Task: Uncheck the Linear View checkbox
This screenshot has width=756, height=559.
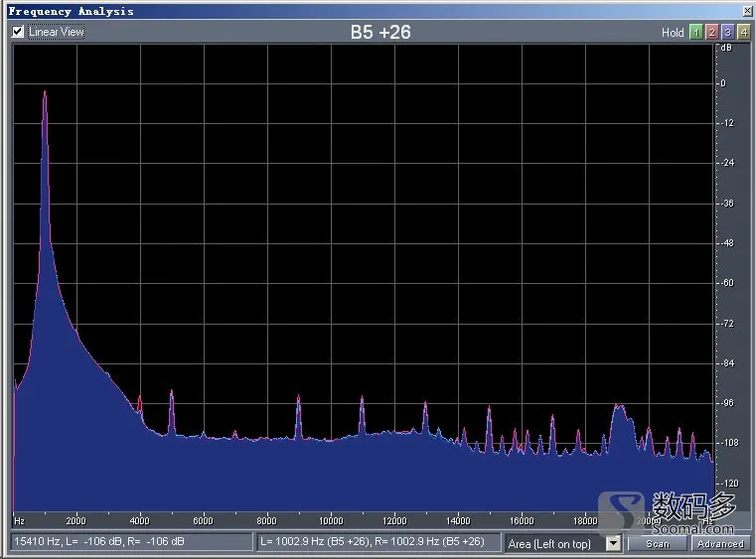Action: tap(18, 32)
